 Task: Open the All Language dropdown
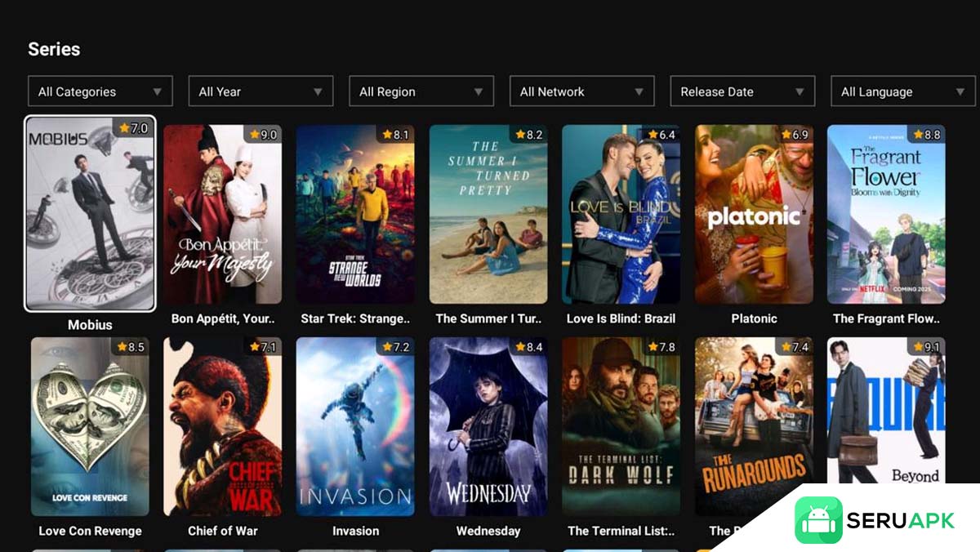point(902,91)
